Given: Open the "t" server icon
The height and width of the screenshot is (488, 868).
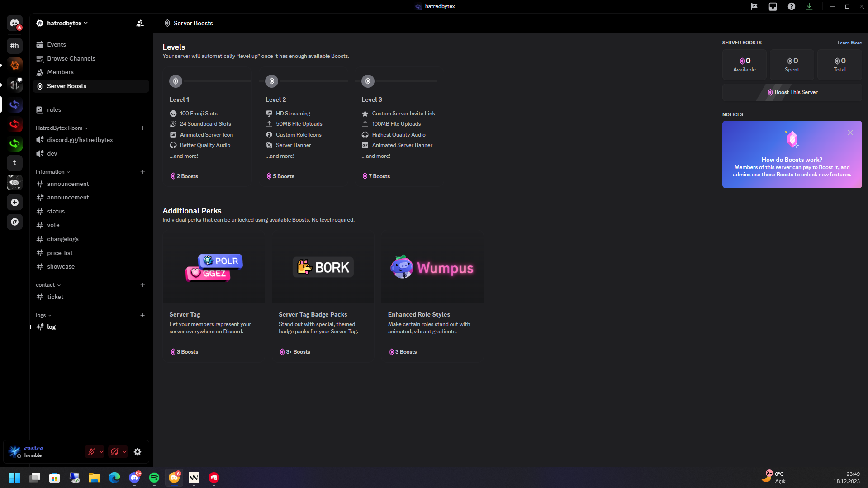Looking at the screenshot, I should point(14,163).
